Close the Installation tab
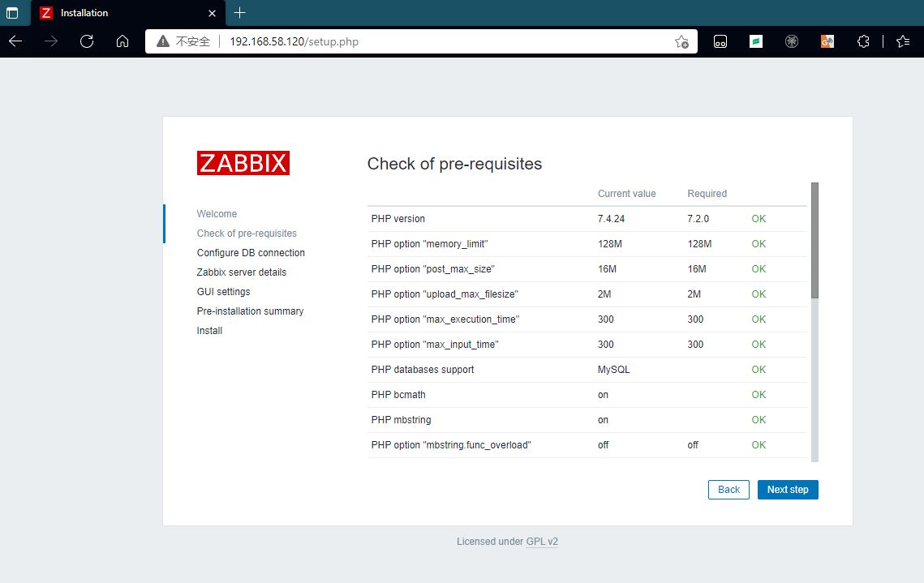Image resolution: width=924 pixels, height=583 pixels. tap(213, 13)
